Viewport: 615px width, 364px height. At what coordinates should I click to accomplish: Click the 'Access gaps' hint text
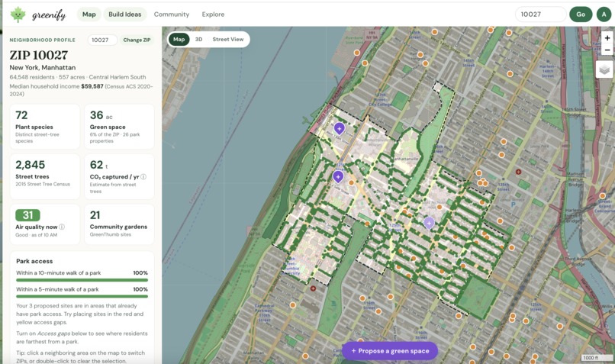pyautogui.click(x=53, y=333)
